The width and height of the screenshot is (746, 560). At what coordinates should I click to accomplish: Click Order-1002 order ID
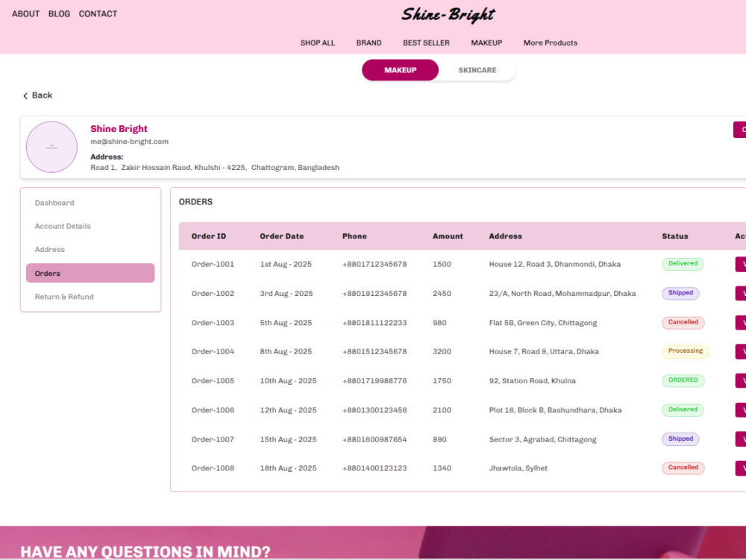point(213,294)
